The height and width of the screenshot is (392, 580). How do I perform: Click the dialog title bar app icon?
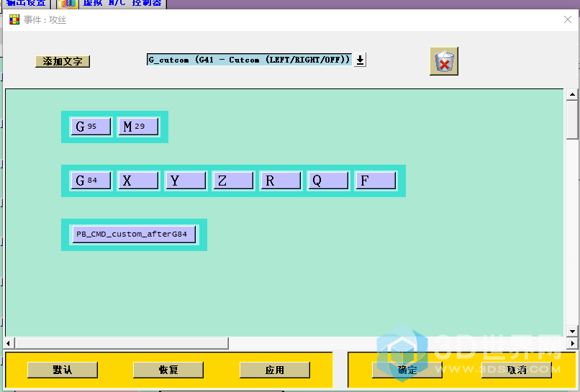14,19
